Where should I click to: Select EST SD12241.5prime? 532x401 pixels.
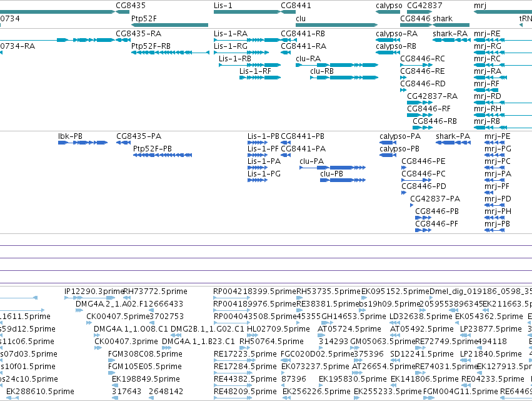pyautogui.click(x=422, y=354)
